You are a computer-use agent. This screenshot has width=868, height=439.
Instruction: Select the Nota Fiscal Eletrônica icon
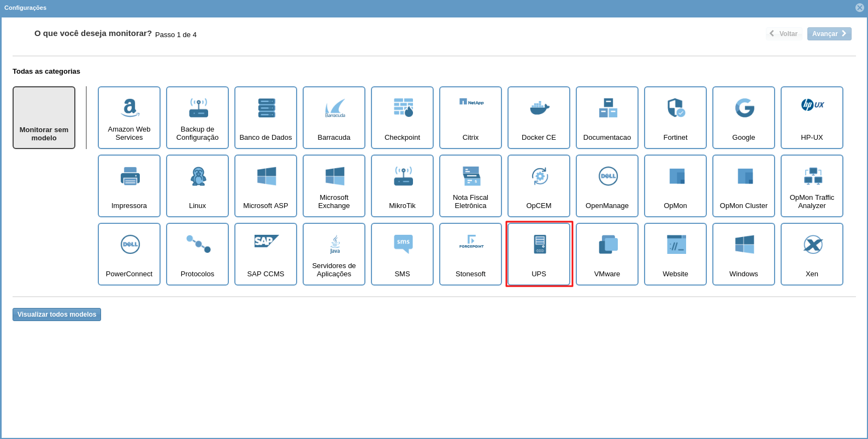pos(471,176)
